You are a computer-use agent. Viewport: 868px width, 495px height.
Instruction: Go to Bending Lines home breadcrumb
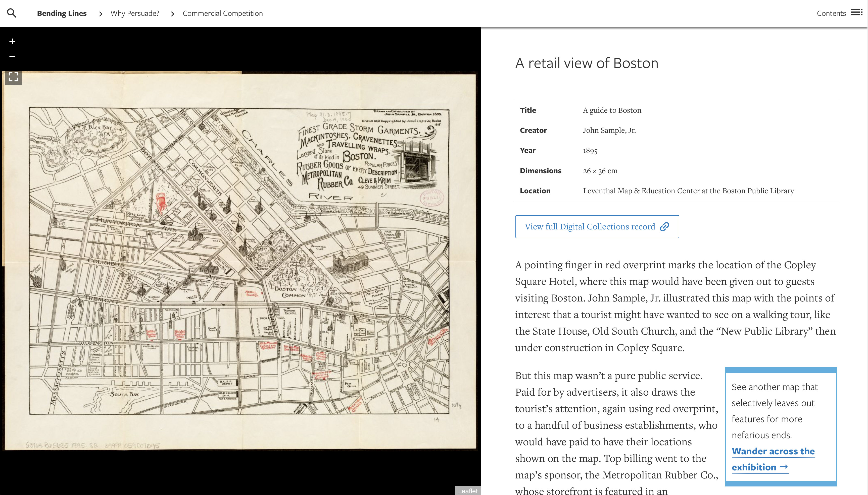(62, 13)
